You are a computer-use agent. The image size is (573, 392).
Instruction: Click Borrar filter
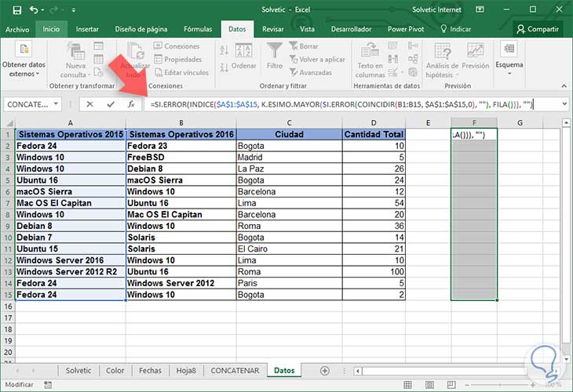click(x=304, y=46)
